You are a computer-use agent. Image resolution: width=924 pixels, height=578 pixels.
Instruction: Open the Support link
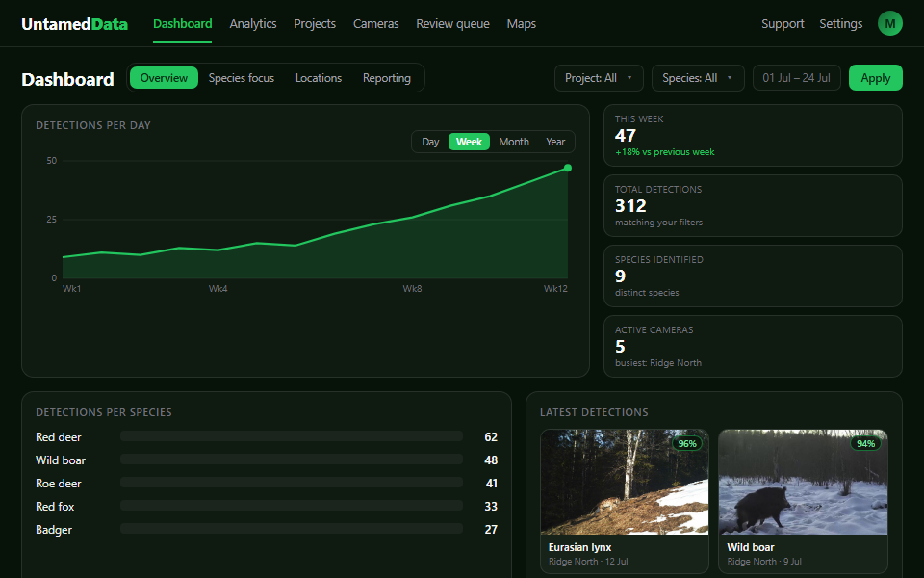point(783,23)
